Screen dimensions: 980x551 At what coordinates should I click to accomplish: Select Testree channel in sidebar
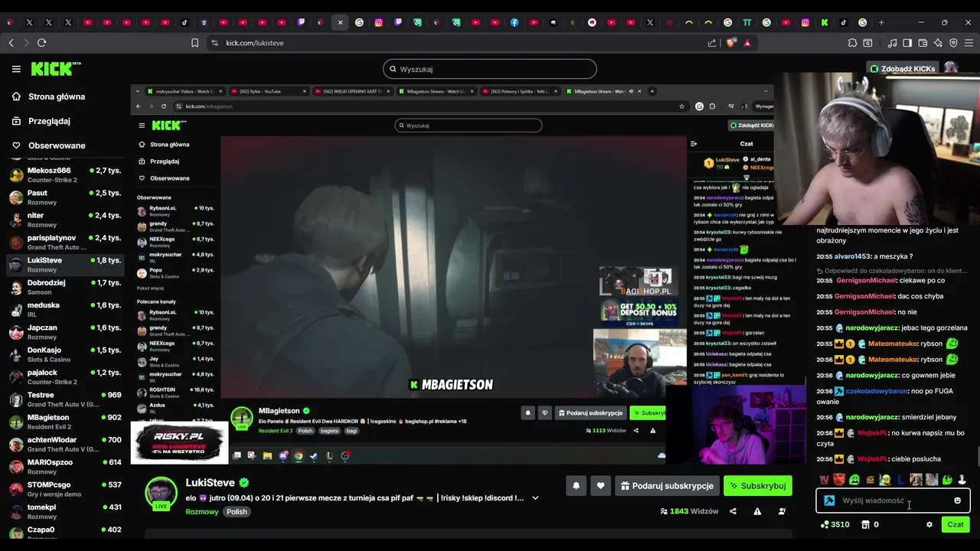(x=65, y=399)
